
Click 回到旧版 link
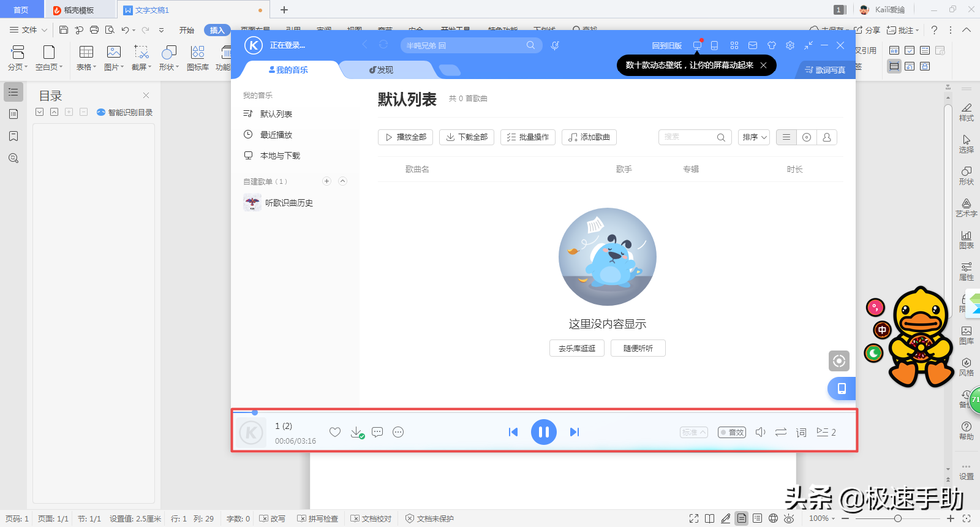click(667, 45)
